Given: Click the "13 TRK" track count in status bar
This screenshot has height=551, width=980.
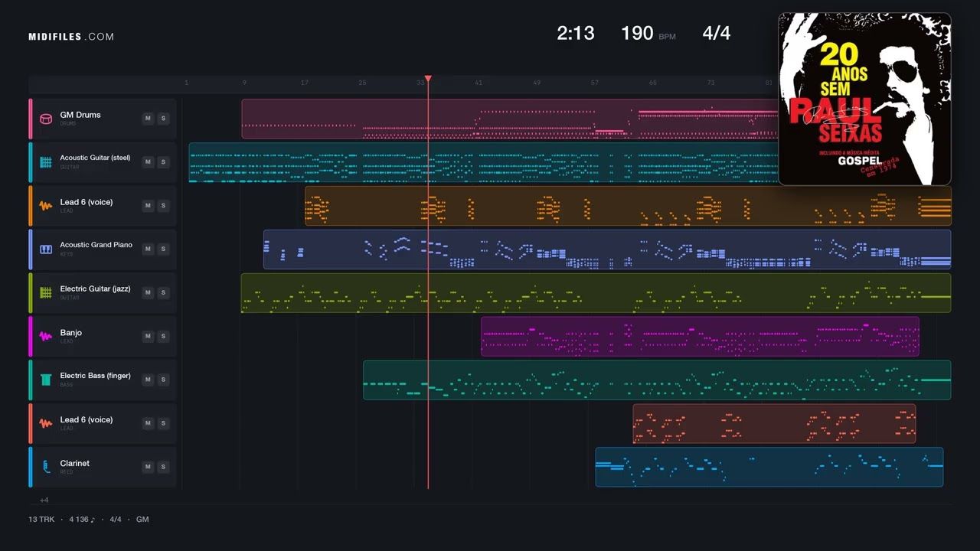Looking at the screenshot, I should pyautogui.click(x=41, y=520).
